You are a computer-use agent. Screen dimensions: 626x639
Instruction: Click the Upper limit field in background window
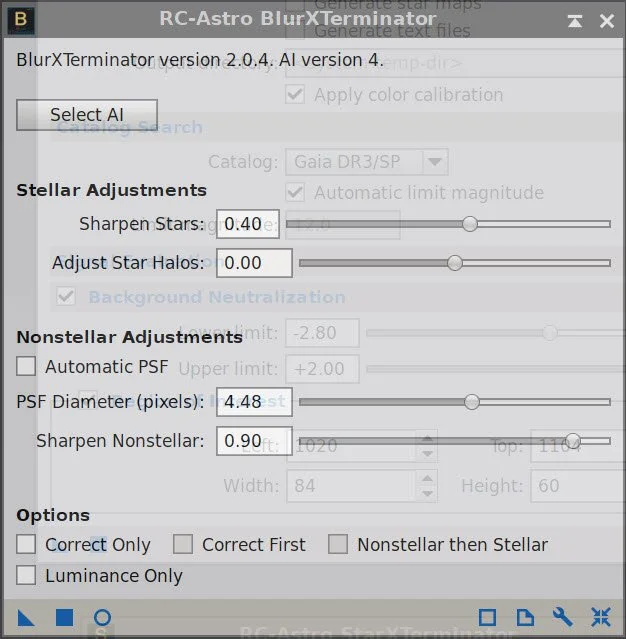[322, 369]
